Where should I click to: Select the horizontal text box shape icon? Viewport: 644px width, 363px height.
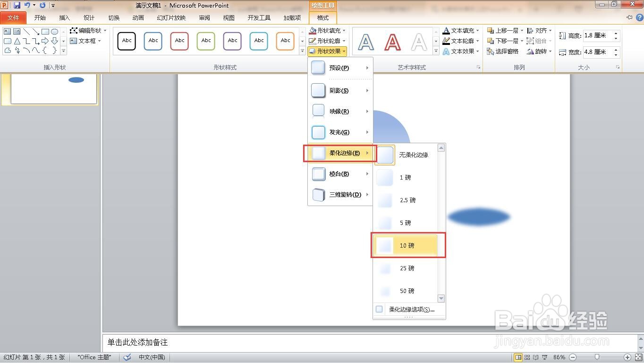[8, 32]
